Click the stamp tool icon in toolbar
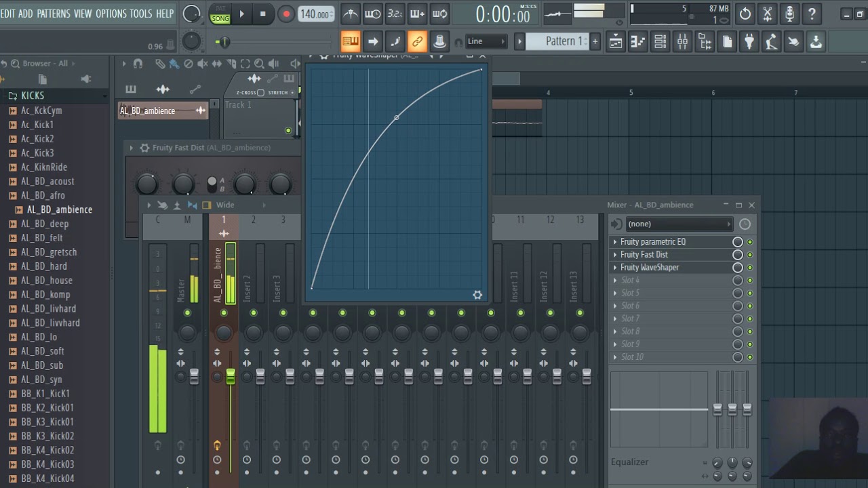The height and width of the screenshot is (488, 868). click(x=439, y=42)
